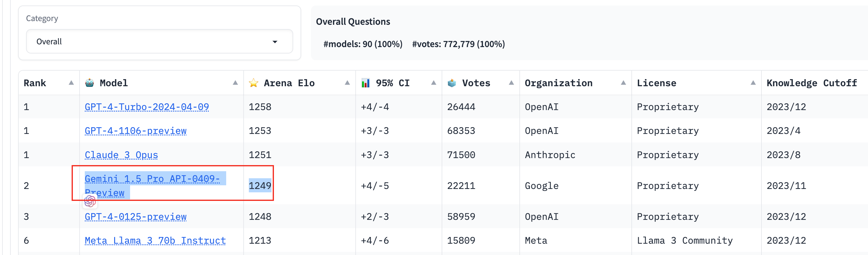Click the star icon beside Arena Elo

(x=253, y=83)
